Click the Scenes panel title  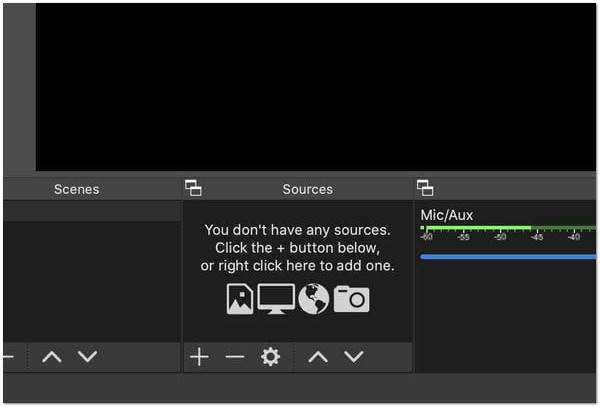click(x=77, y=189)
